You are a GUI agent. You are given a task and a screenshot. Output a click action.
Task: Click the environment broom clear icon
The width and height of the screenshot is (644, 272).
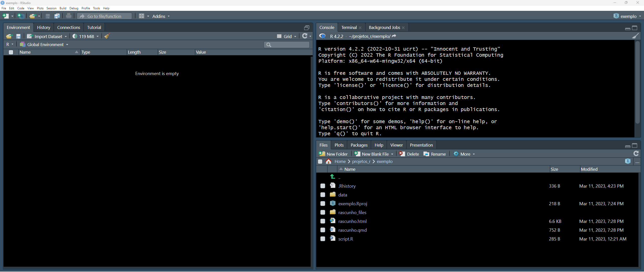click(x=107, y=36)
